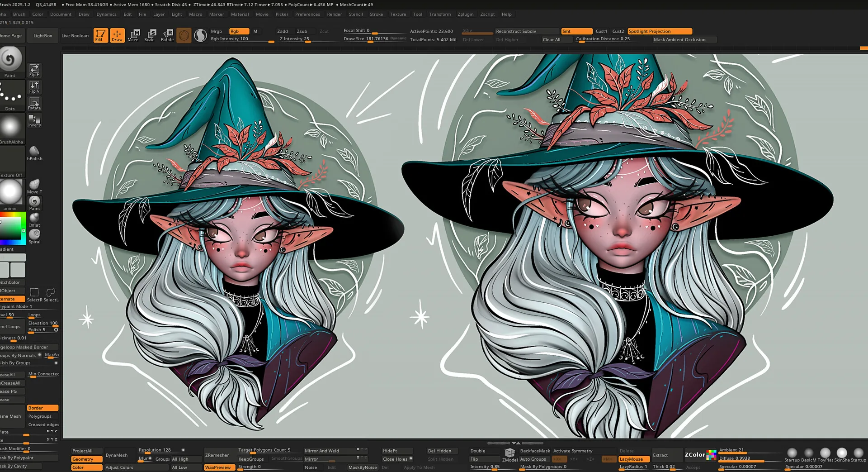This screenshot has height=472, width=868.
Task: Select the Move transform tool
Action: pyautogui.click(x=133, y=35)
